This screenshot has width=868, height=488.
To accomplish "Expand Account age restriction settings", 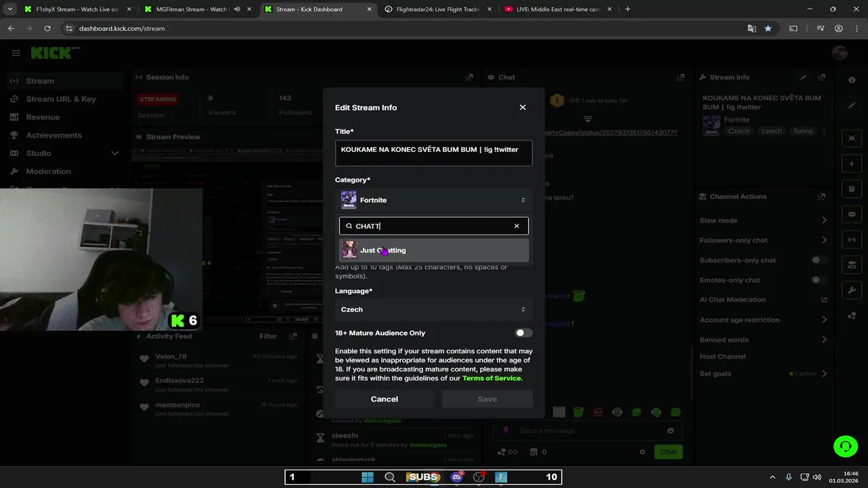I will 824,320.
